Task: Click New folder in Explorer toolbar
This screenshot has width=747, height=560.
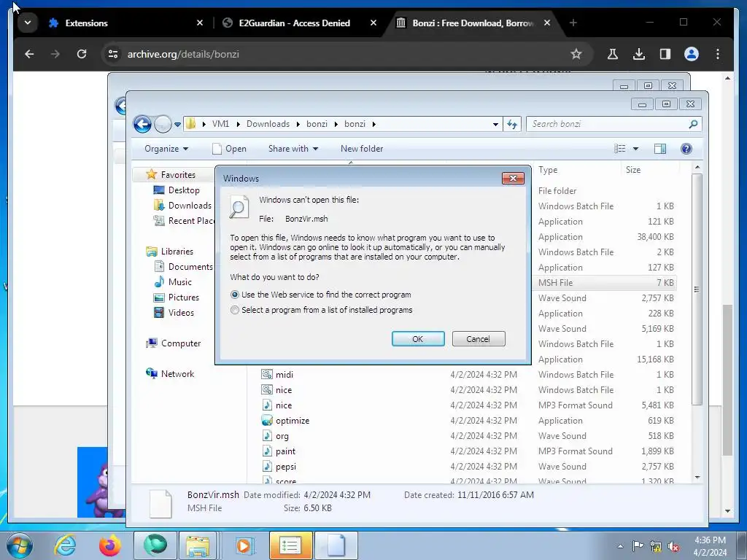Action: click(x=362, y=149)
